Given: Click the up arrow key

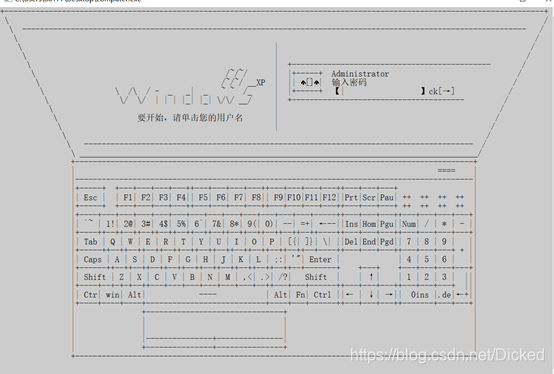Looking at the screenshot, I should coord(371,277).
